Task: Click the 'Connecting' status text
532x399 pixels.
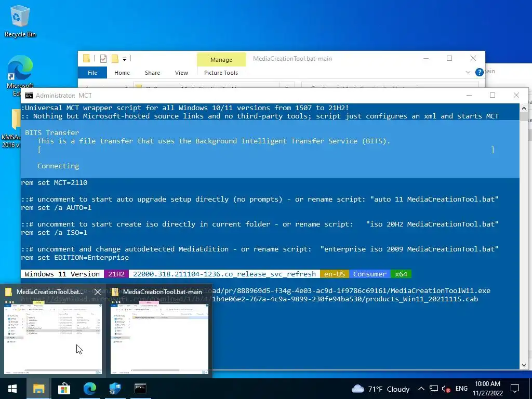Action: pyautogui.click(x=58, y=166)
